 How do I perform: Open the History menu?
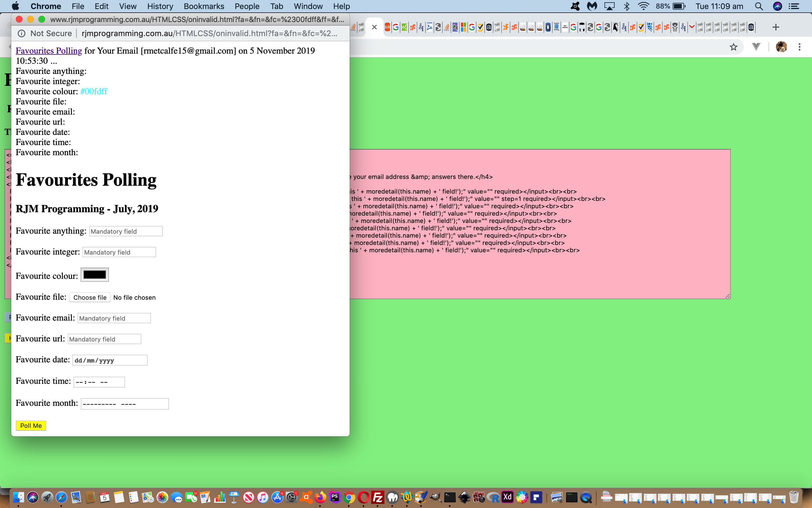coord(160,6)
